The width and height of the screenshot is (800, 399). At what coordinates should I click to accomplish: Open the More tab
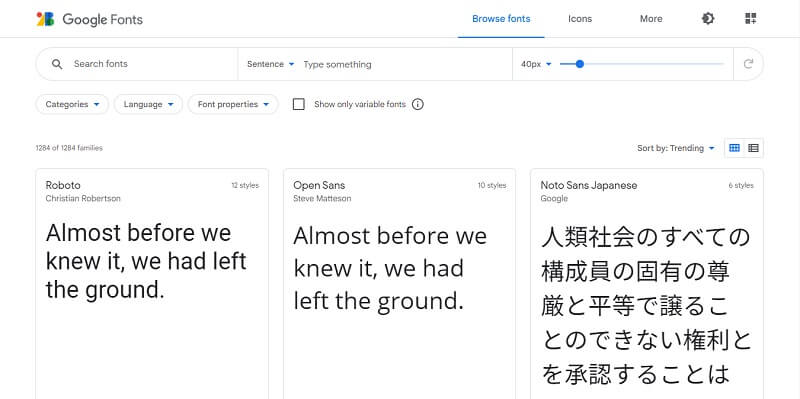(x=651, y=19)
